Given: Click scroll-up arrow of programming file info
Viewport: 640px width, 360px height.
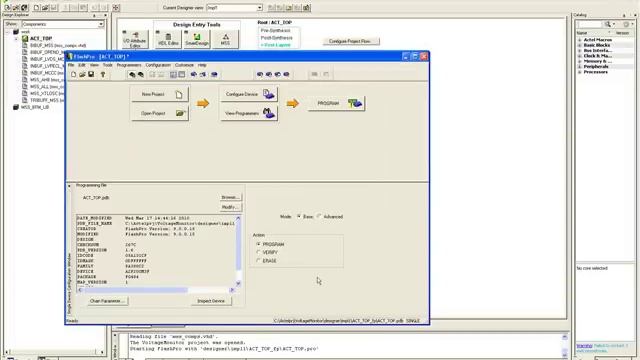Looking at the screenshot, I should [x=238, y=218].
